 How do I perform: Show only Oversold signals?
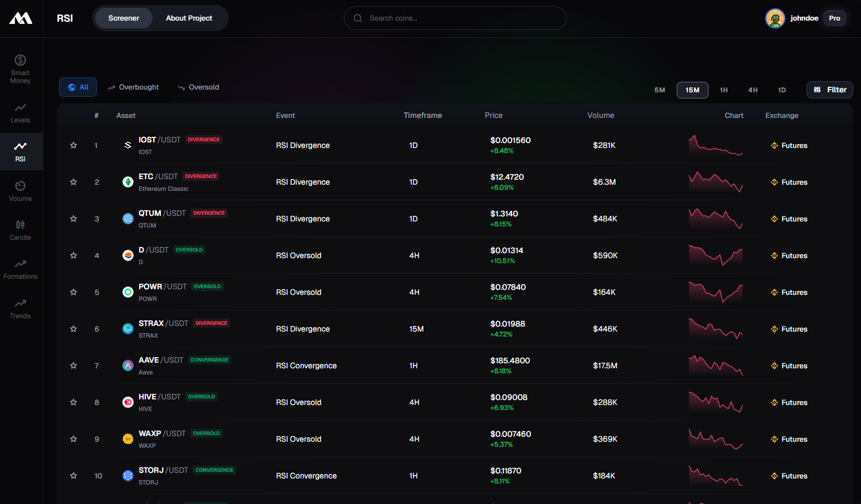[198, 87]
